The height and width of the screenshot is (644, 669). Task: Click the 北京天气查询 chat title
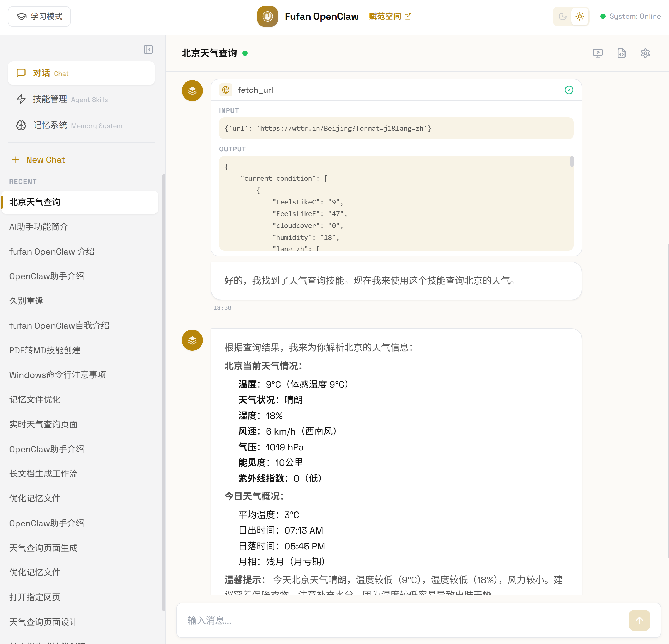[209, 53]
